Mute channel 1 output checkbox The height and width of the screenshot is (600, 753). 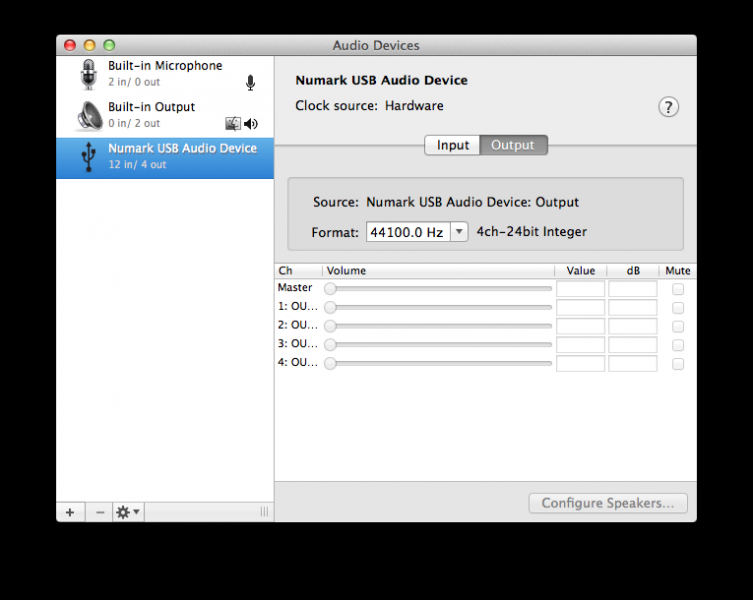pyautogui.click(x=678, y=307)
